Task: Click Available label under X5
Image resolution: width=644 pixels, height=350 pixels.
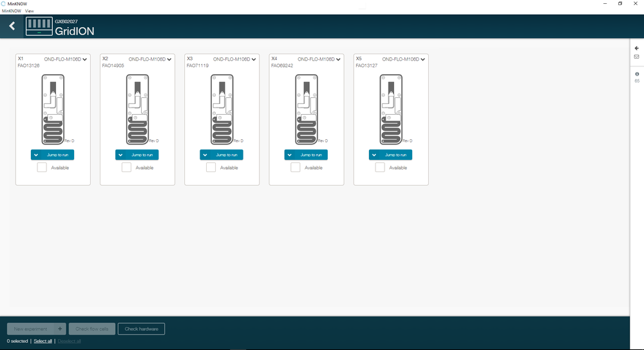Action: 398,168
